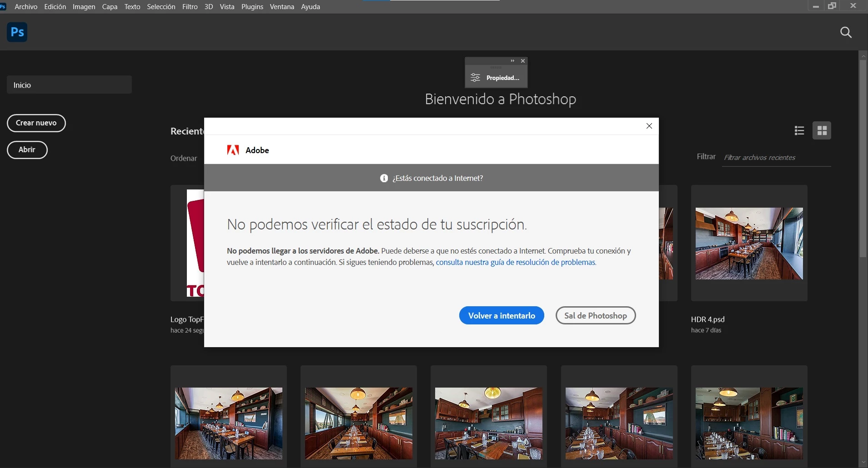This screenshot has height=468, width=868.
Task: Click the Adobe logo in dialog
Action: point(233,150)
